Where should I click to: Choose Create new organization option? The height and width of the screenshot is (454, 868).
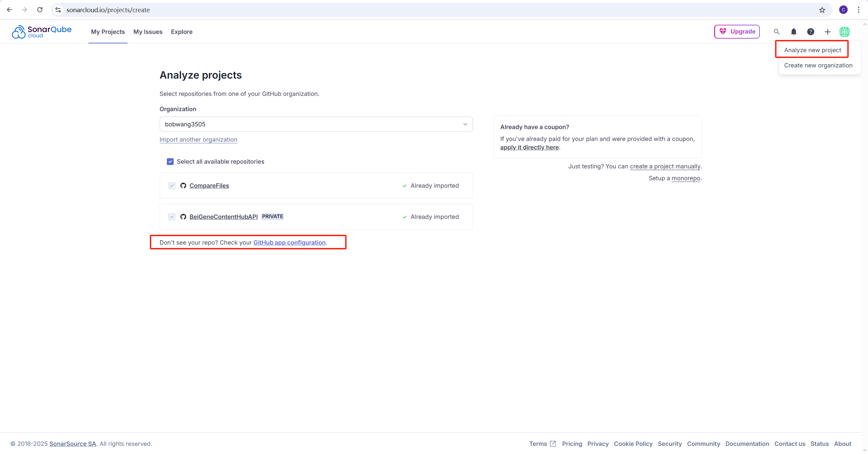coord(818,65)
